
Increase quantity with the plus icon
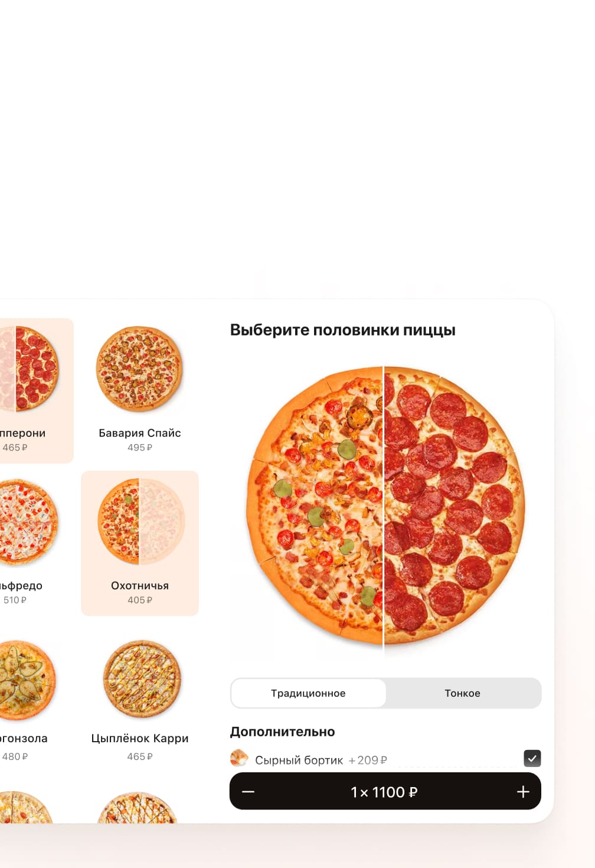tap(523, 791)
